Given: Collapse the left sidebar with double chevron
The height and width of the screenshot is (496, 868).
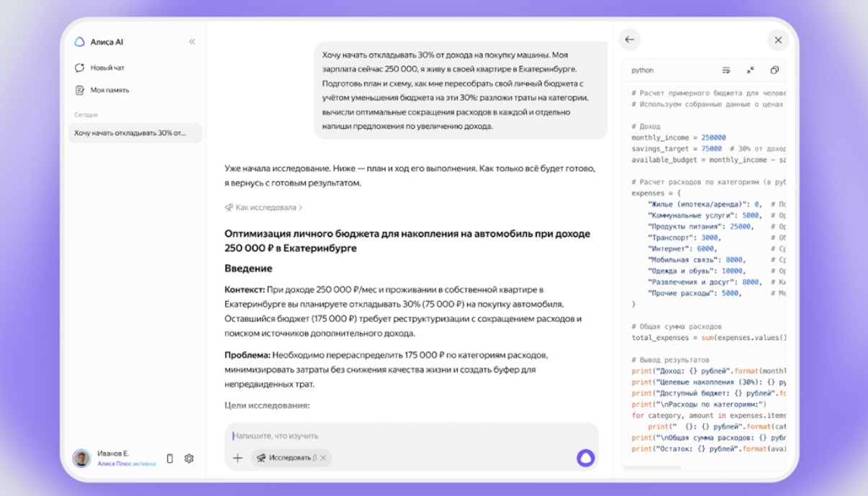Looking at the screenshot, I should 192,42.
